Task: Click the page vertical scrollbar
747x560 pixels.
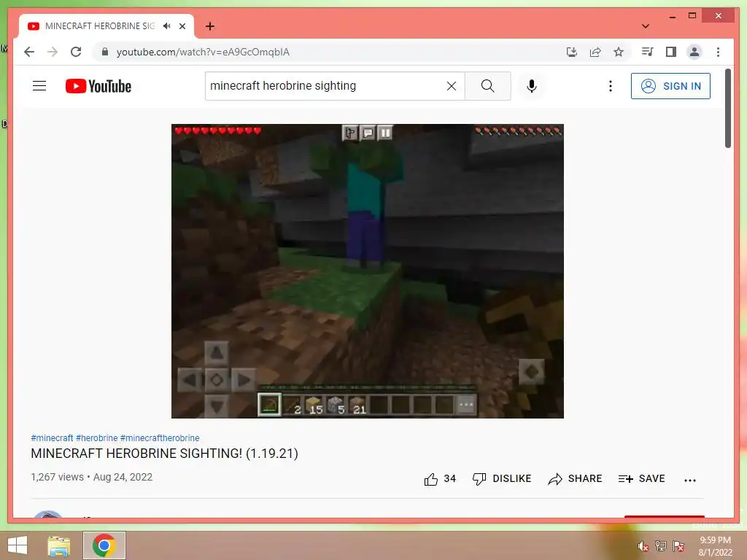Action: pos(728,109)
